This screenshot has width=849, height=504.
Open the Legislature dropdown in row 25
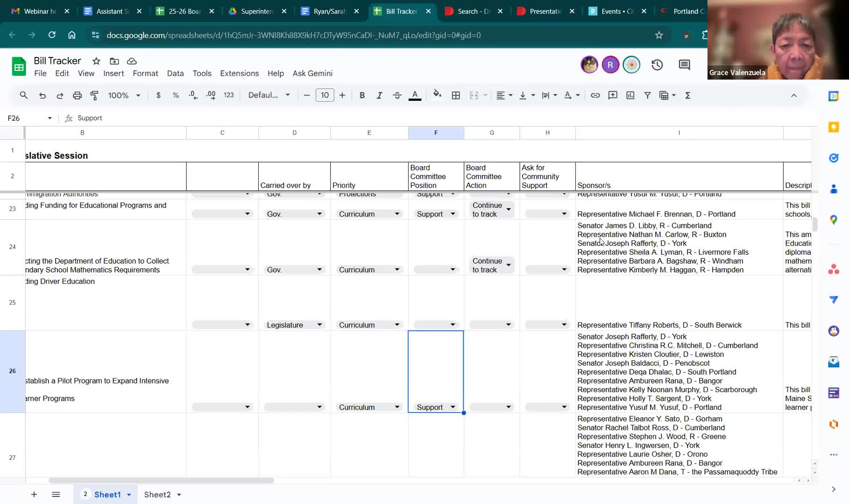[319, 325]
